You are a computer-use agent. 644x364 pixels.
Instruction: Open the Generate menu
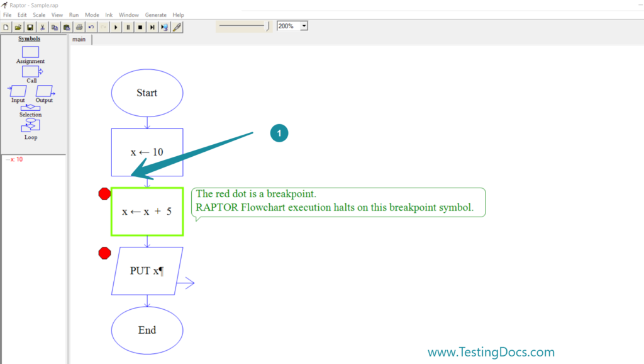click(x=155, y=14)
